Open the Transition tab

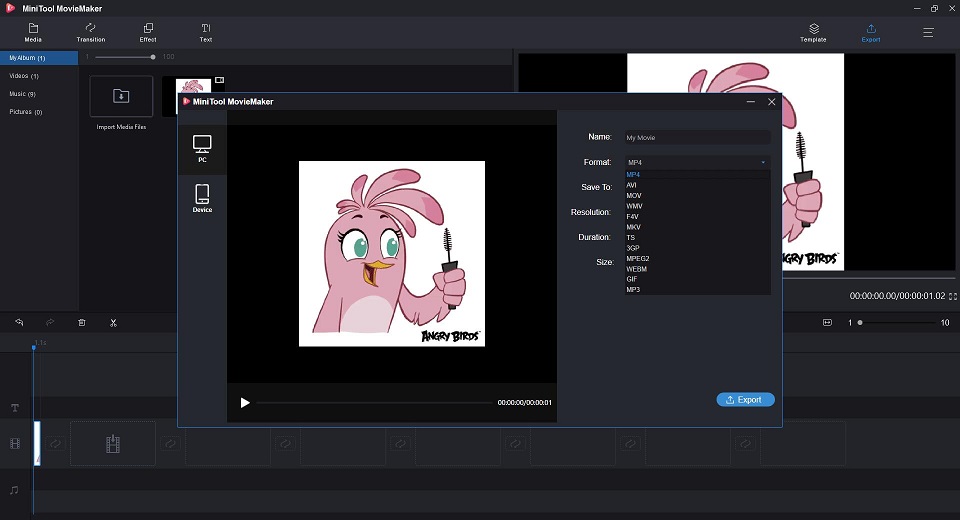coord(91,32)
